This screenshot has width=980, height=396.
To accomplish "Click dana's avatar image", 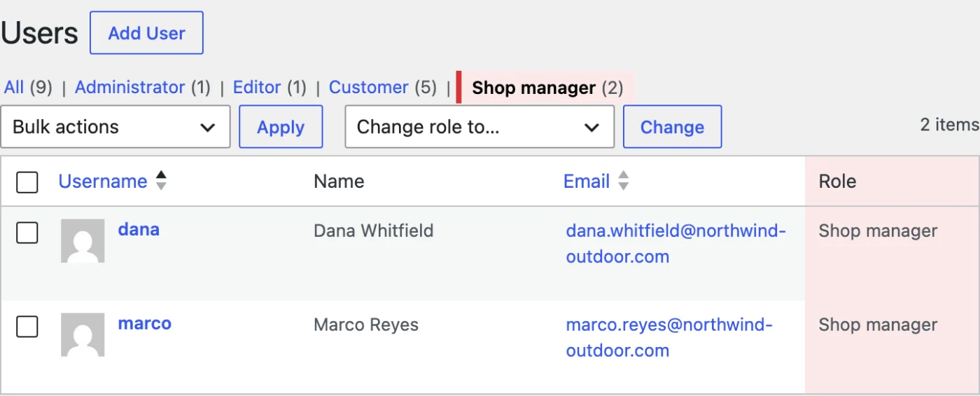I will tap(83, 241).
